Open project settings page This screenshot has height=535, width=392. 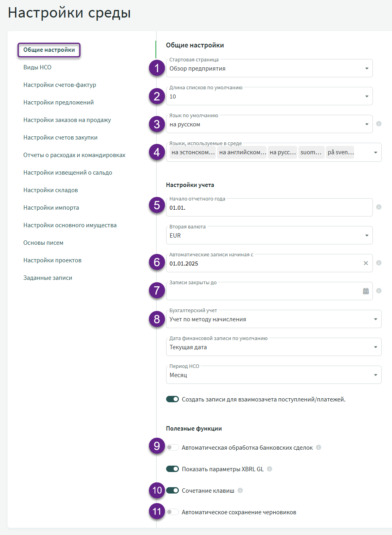point(53,260)
